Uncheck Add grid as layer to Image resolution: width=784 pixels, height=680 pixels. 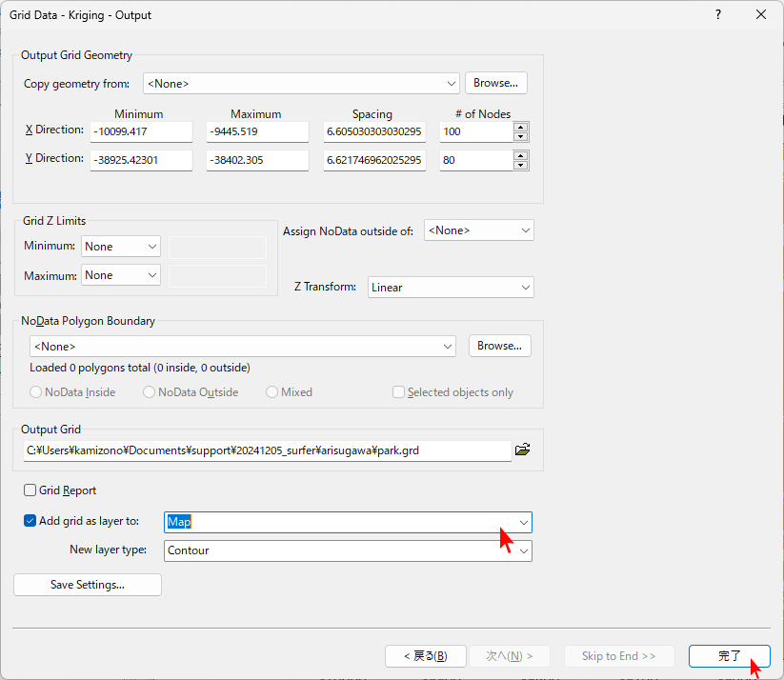point(30,521)
